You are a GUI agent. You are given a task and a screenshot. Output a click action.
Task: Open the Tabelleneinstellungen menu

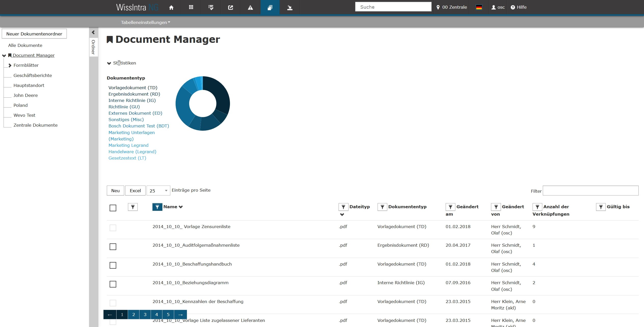click(x=145, y=22)
